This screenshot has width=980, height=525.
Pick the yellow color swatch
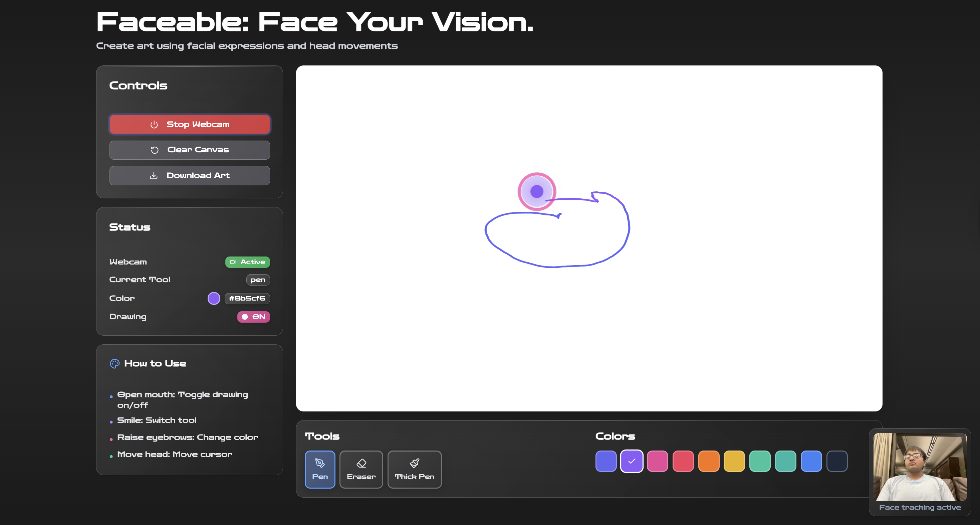point(734,461)
